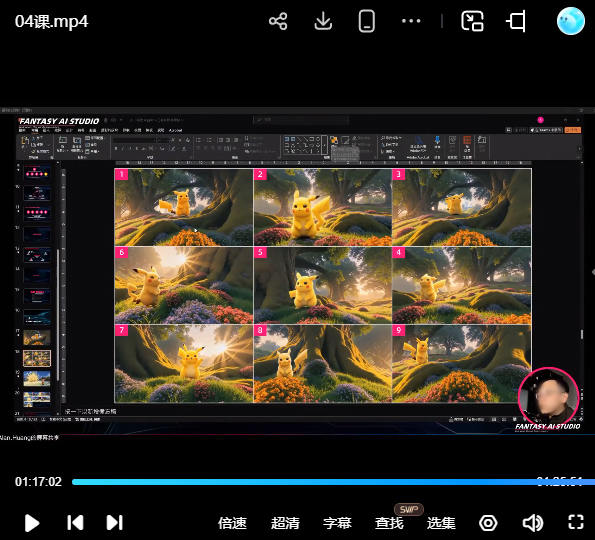
Task: Click the pink round account icon in PowerPoint
Action: click(540, 120)
